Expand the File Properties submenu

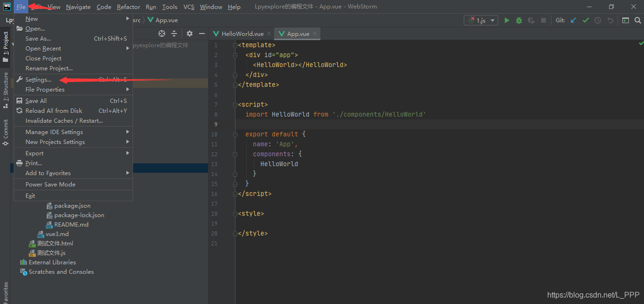(73, 90)
